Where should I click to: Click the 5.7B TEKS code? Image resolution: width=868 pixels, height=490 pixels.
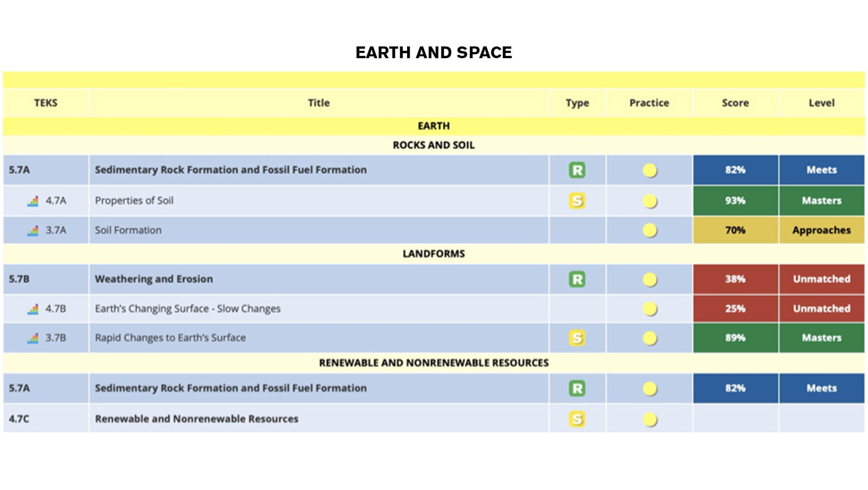pos(19,279)
